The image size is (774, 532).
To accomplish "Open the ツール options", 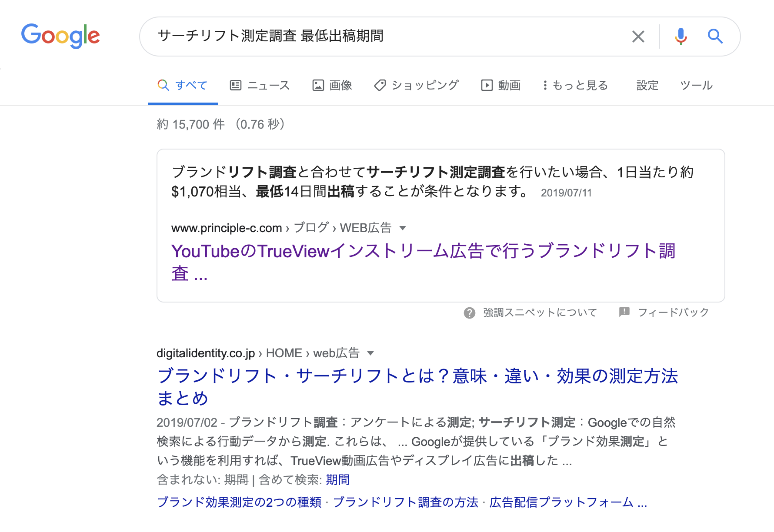I will [x=697, y=85].
